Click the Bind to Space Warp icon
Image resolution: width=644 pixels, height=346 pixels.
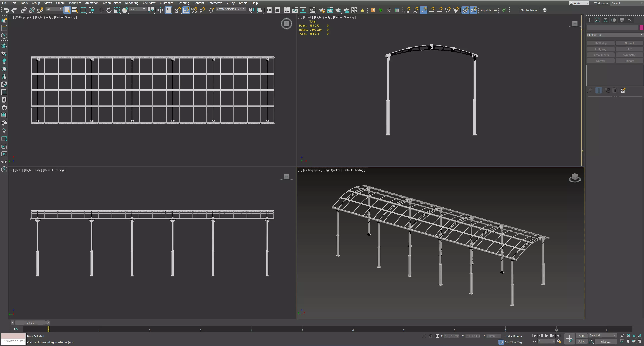(x=40, y=10)
